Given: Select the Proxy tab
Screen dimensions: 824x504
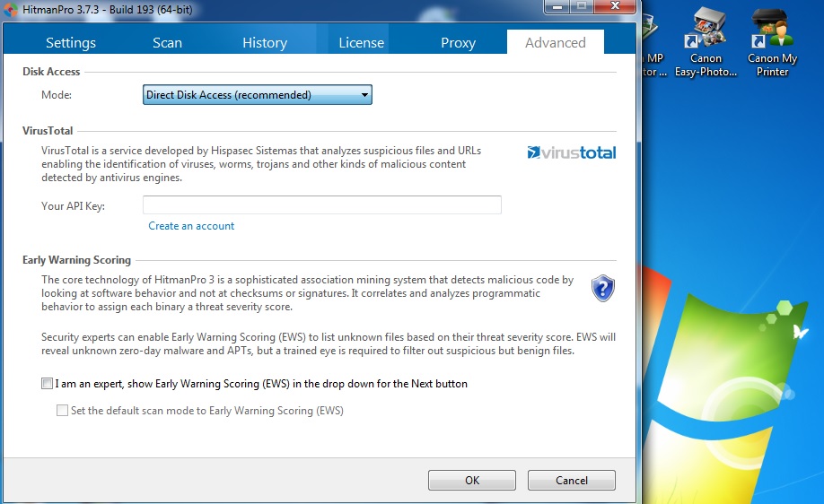Looking at the screenshot, I should click(x=458, y=42).
